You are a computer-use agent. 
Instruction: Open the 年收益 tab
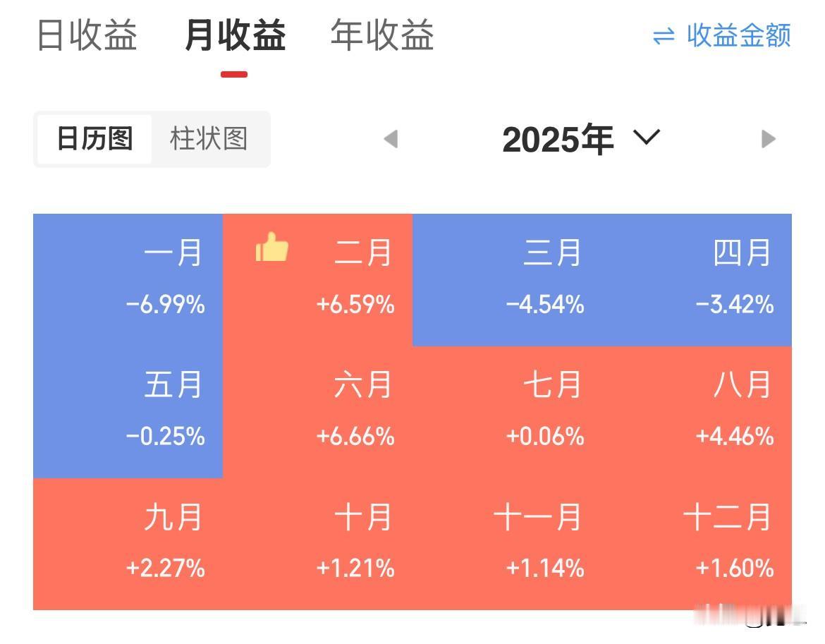click(x=381, y=35)
